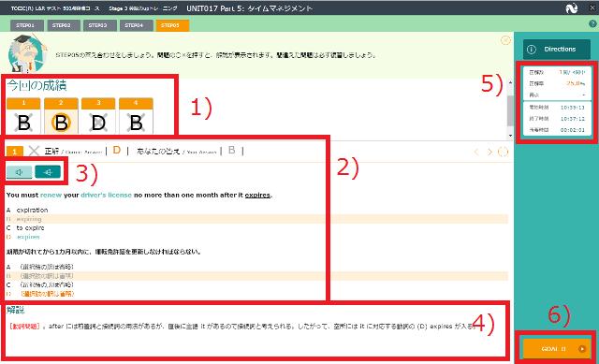Click the scrollbar up arrow of results
Image resolution: width=599 pixels, height=364 pixels.
coord(510,83)
